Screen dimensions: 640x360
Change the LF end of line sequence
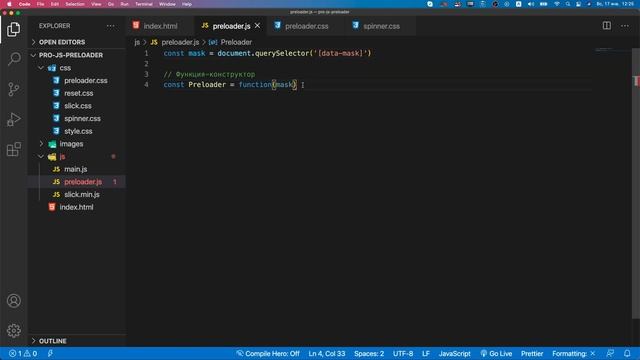pos(426,353)
